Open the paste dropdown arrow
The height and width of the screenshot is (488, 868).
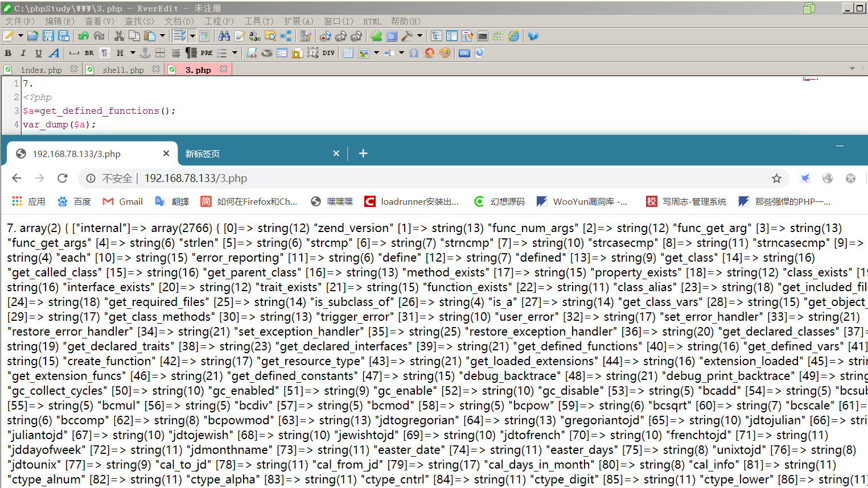pos(162,36)
